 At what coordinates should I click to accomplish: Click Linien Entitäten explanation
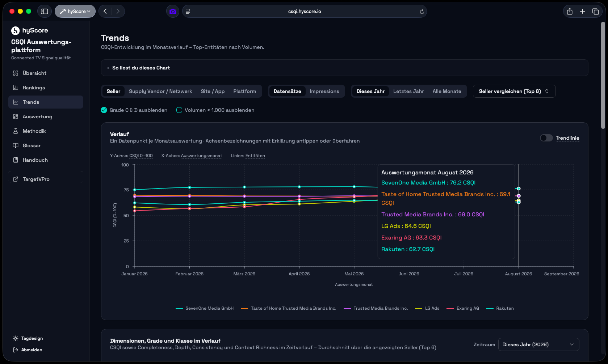click(x=255, y=156)
